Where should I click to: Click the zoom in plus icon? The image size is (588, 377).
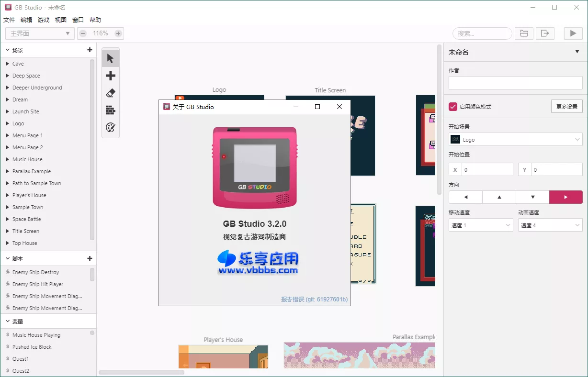(118, 33)
